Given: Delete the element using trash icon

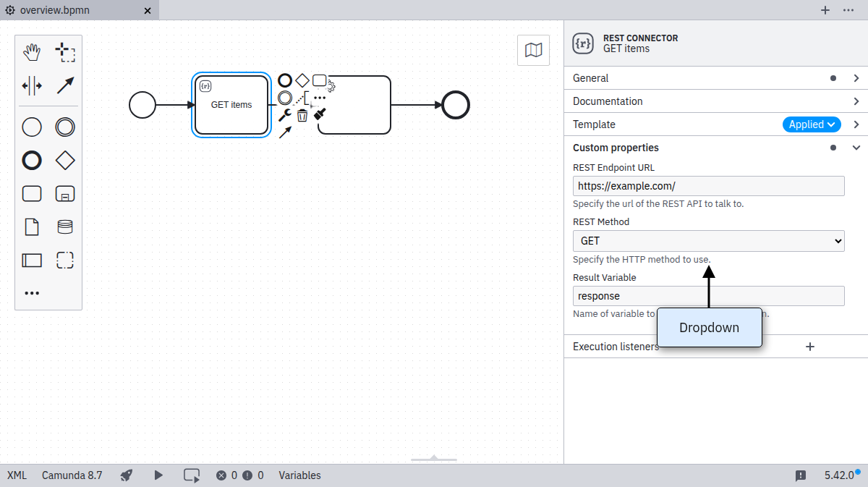Looking at the screenshot, I should 302,115.
